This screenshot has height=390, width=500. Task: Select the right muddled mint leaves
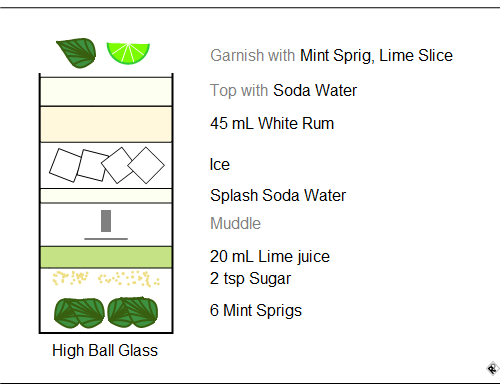133,312
